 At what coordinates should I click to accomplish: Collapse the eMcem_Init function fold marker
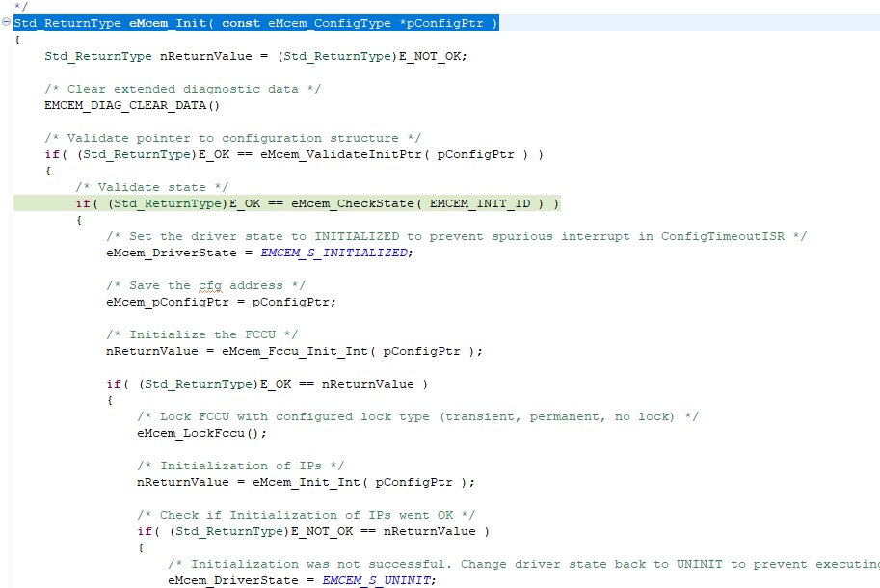[x=6, y=22]
